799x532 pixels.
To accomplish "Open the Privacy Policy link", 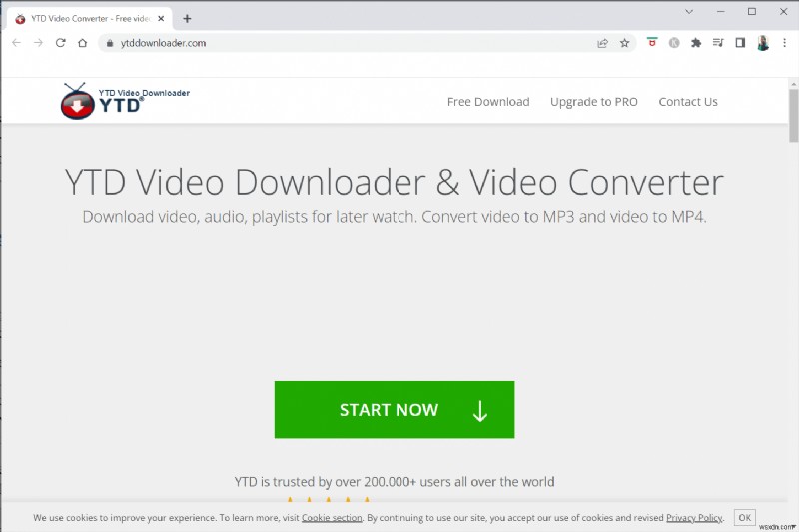I will pos(694,518).
